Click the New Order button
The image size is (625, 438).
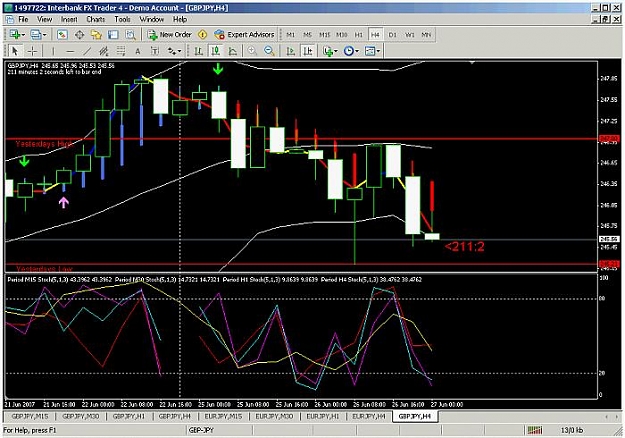coord(170,35)
